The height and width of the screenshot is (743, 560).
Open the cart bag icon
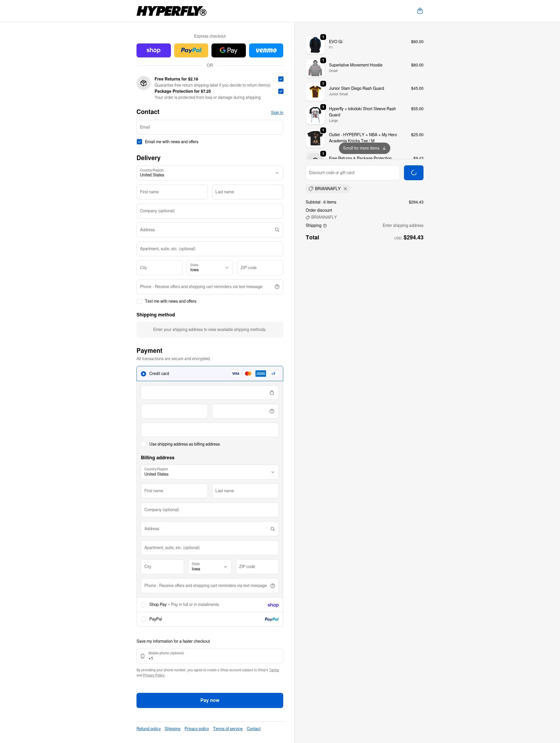[x=420, y=11]
